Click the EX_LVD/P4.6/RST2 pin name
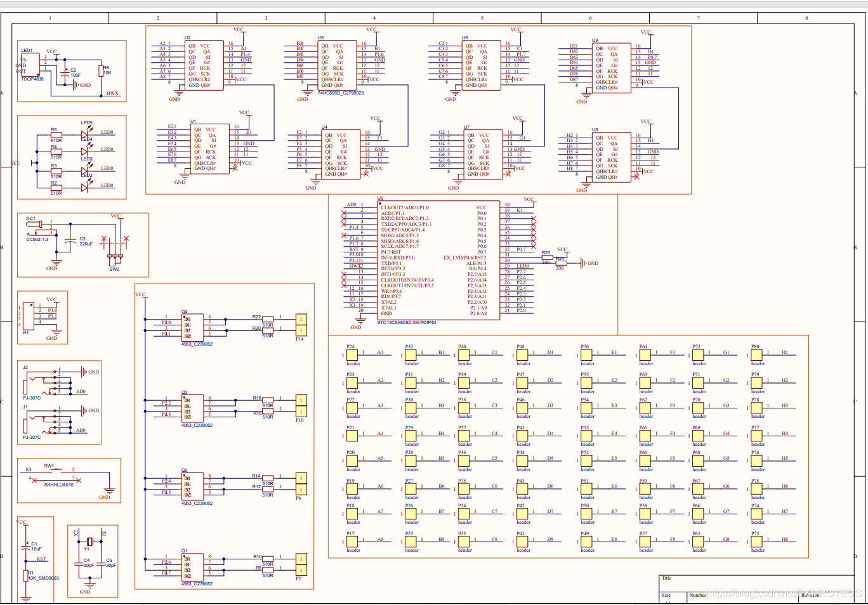The image size is (868, 605). pos(465,258)
